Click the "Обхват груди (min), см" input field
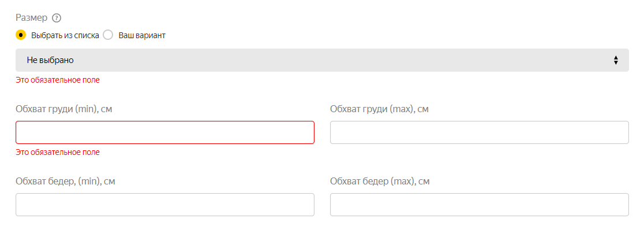Screen dimensions: 644x233 click(x=165, y=132)
